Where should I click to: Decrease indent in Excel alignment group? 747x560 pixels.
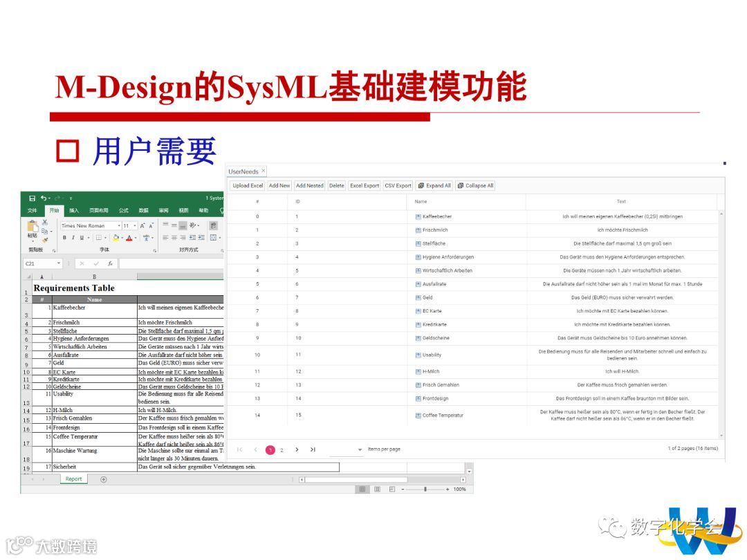pos(192,238)
